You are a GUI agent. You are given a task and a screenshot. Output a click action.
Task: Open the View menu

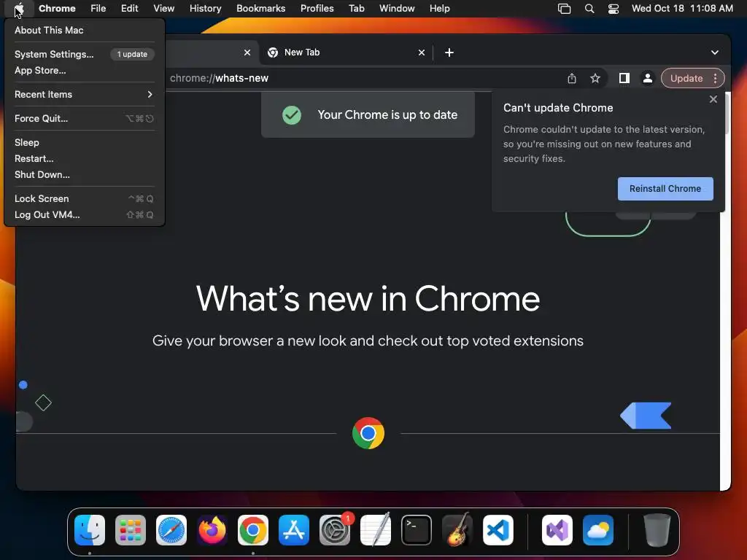coord(163,9)
